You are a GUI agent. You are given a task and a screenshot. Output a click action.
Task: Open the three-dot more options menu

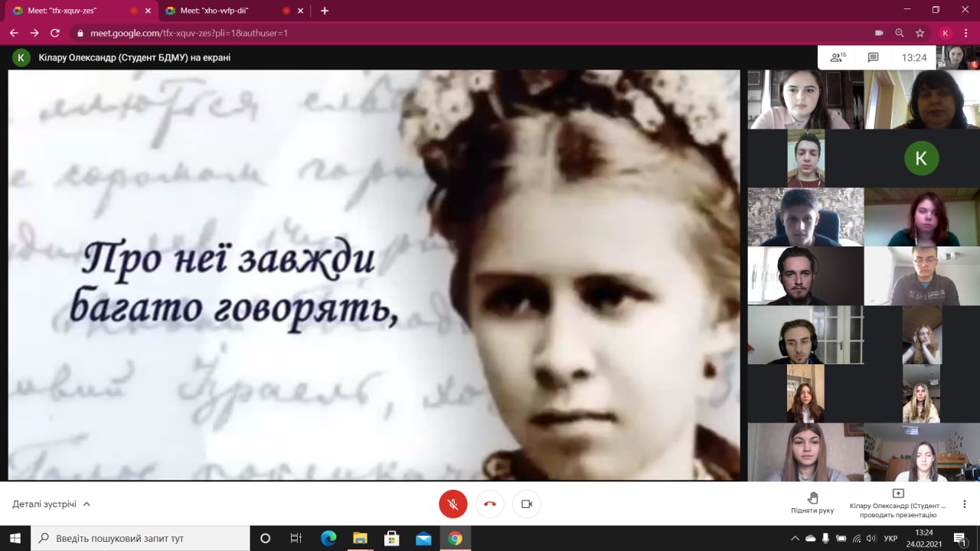point(965,504)
